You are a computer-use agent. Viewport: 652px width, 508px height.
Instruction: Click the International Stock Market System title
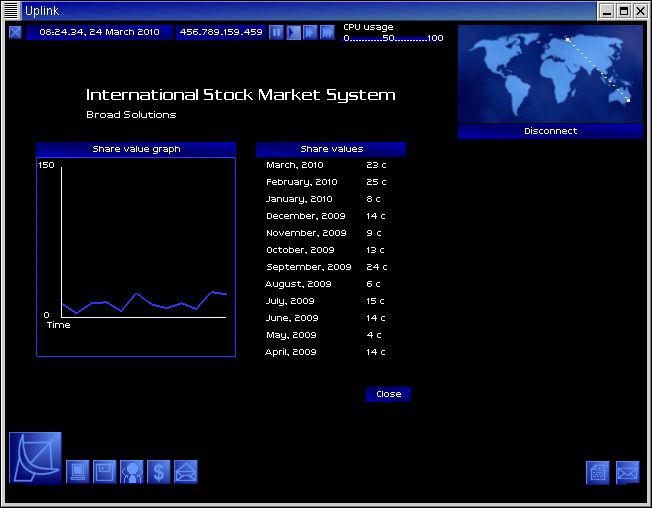pos(240,95)
